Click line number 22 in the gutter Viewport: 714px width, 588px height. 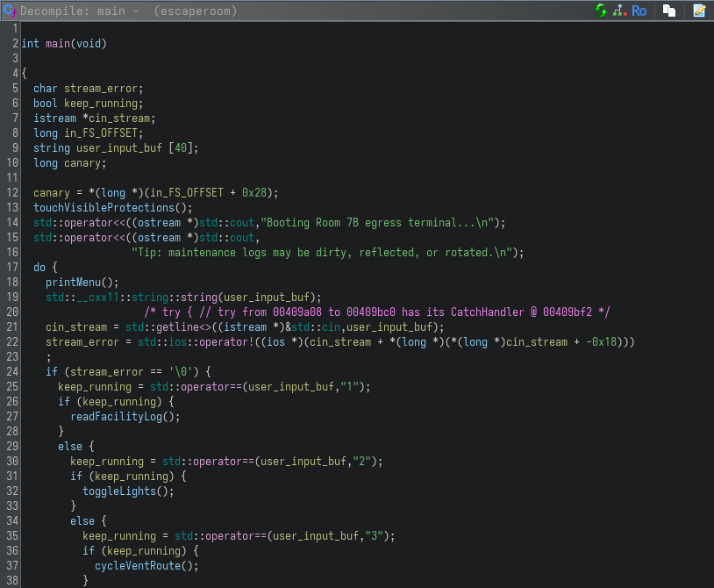tap(12, 342)
